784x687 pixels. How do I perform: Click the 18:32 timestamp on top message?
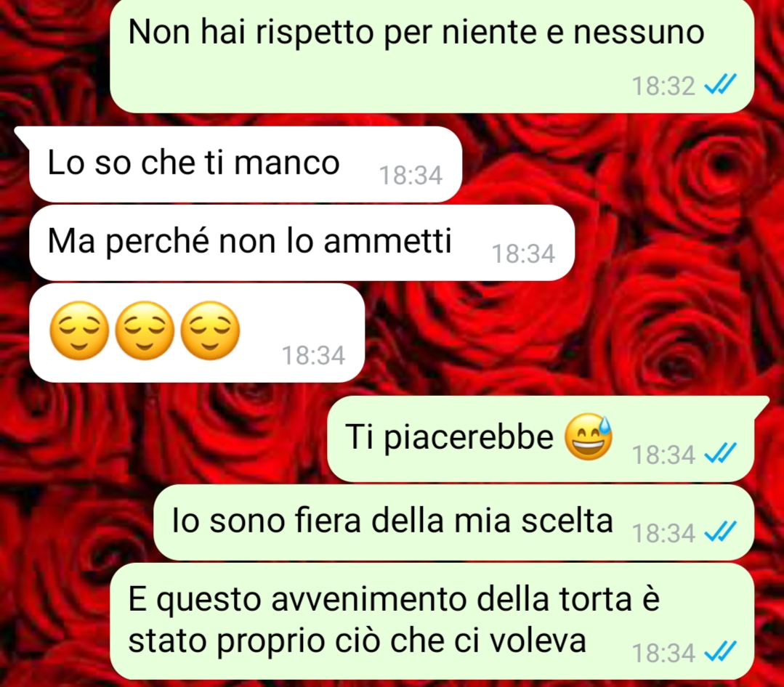(x=663, y=86)
